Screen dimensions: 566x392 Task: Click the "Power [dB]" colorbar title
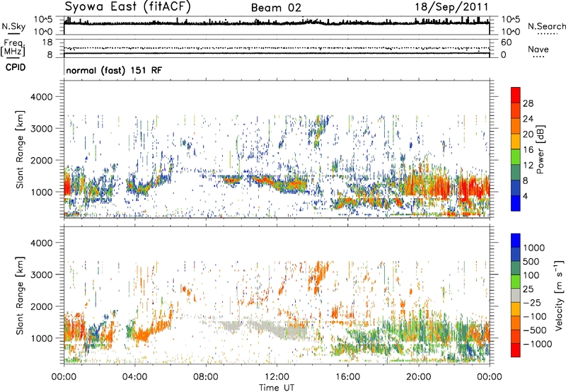540,149
